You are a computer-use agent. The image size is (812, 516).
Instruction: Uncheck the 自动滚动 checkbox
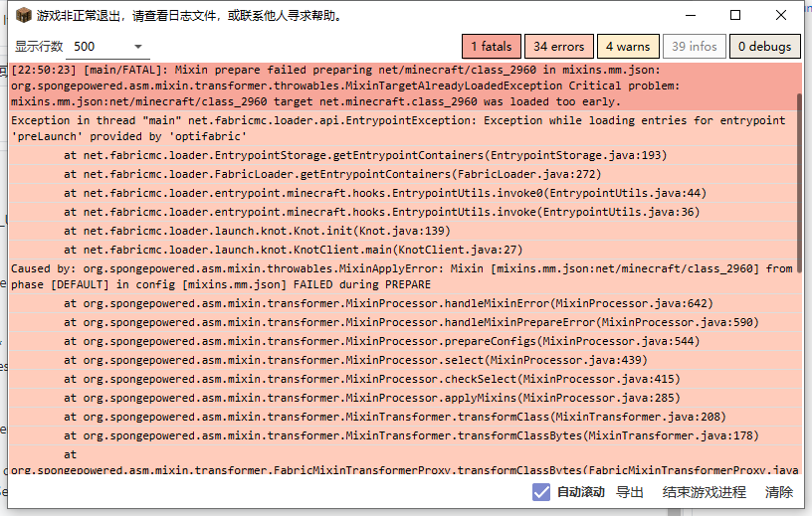point(541,492)
